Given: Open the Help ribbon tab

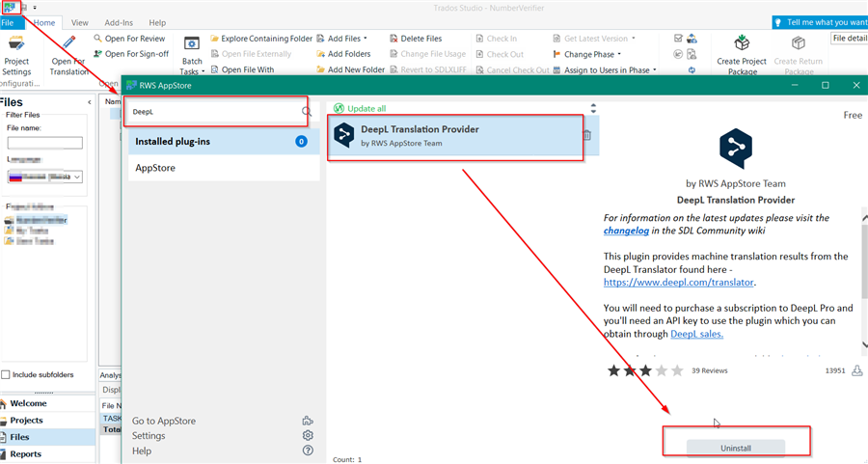Looking at the screenshot, I should click(x=157, y=23).
